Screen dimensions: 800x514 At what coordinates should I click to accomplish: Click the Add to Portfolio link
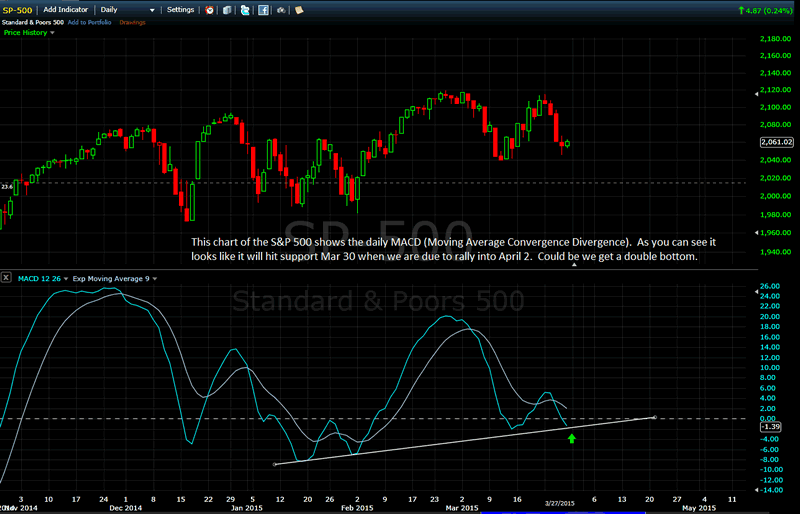(90, 21)
